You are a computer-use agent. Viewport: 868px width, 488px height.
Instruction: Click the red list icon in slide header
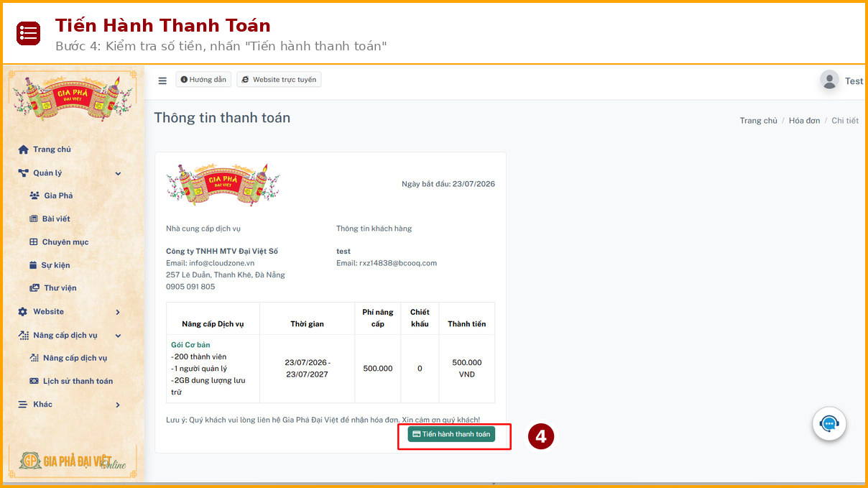(x=28, y=33)
